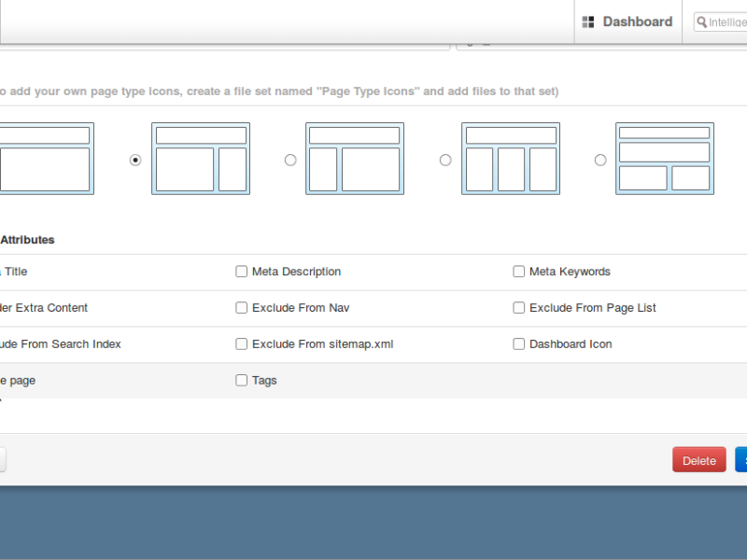Open the Dashboard menu

coord(627,21)
